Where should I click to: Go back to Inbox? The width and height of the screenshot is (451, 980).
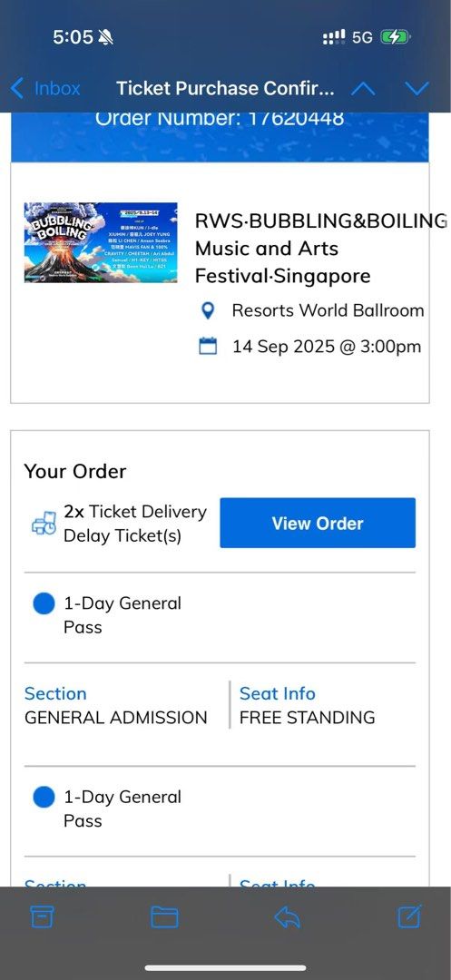point(45,88)
